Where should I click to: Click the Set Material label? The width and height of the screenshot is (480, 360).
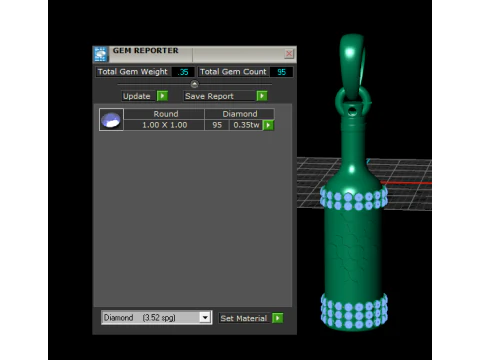coord(244,318)
